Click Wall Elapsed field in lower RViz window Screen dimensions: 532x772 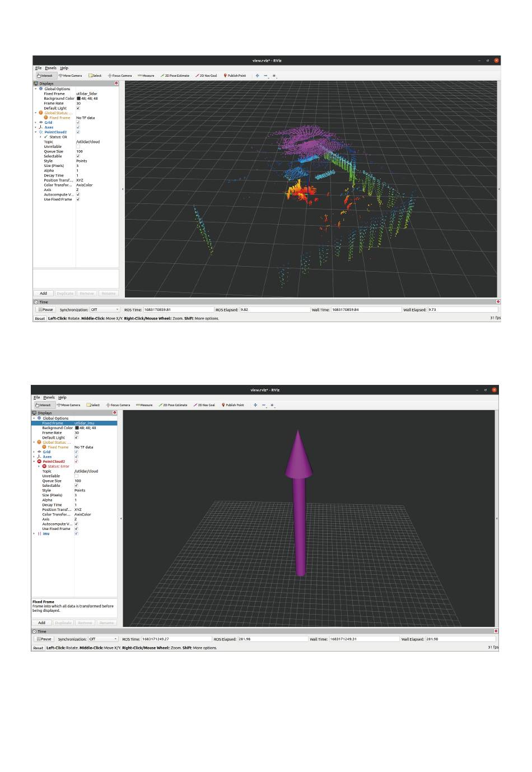point(460,639)
